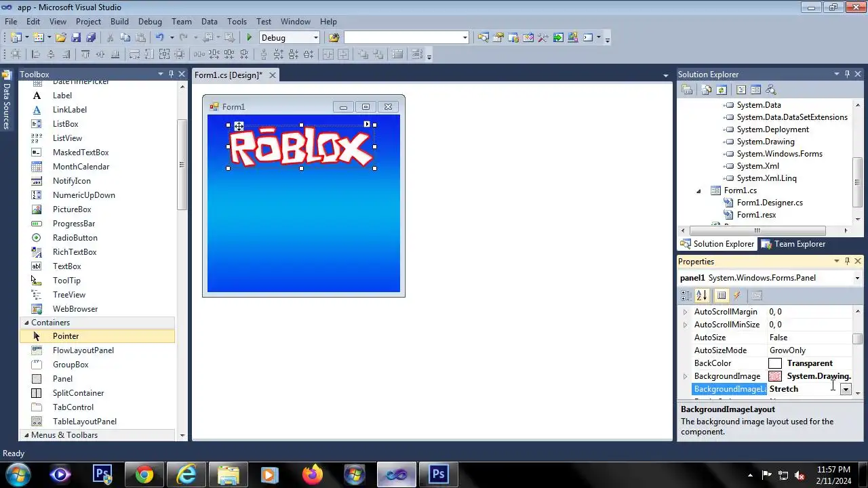Click Bring to Front layout icon
Viewport: 868px width, 488px height.
(363, 54)
